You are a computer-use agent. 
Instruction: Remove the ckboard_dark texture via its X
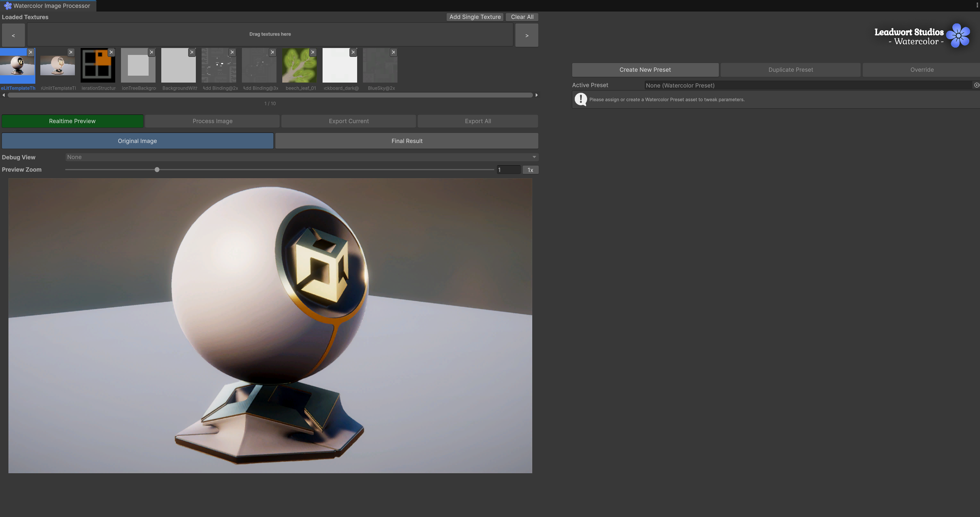353,52
